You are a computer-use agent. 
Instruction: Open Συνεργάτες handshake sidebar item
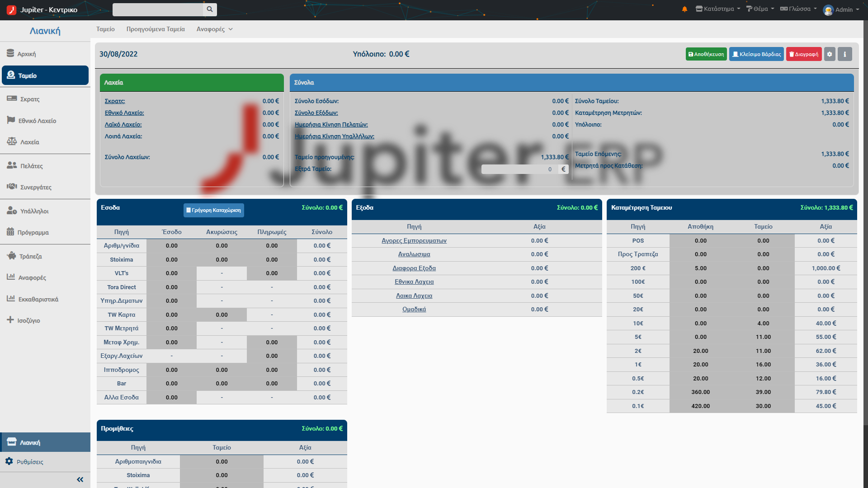tap(45, 187)
